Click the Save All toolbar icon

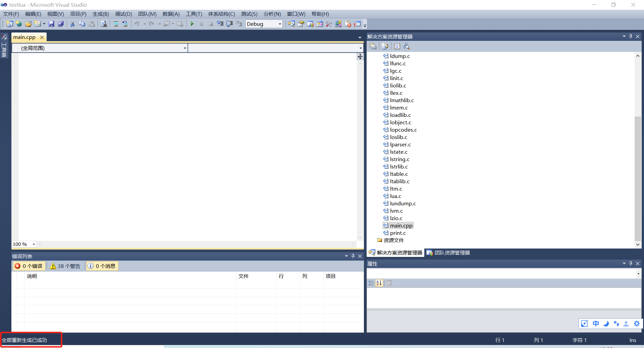coord(61,24)
